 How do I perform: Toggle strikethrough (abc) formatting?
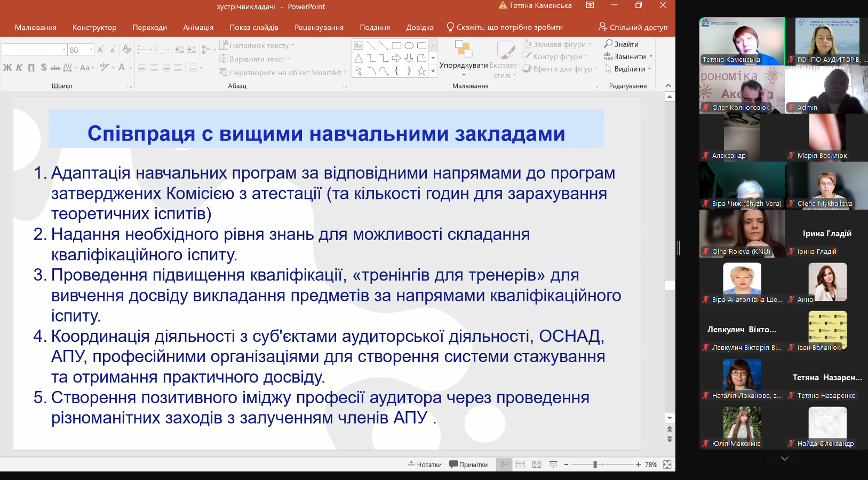tap(55, 68)
